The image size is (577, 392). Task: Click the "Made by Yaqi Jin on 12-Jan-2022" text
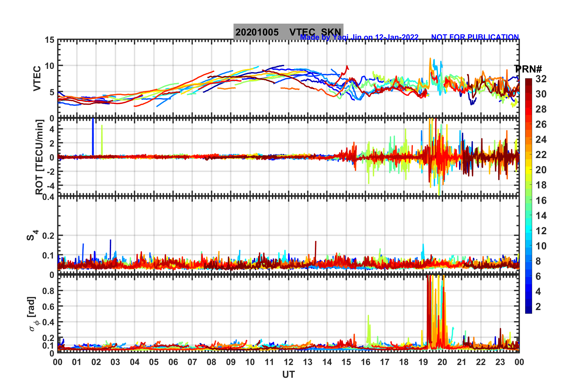pyautogui.click(x=359, y=37)
